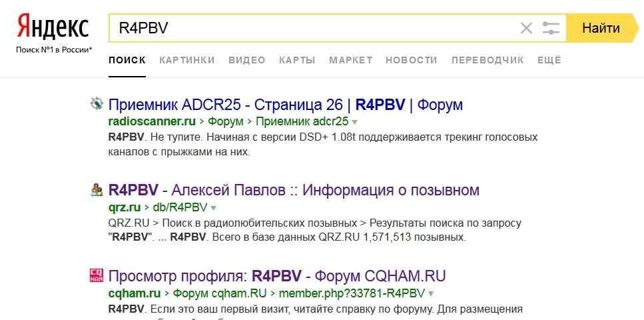Open the Приемник ADCR25 forum result
The image size is (644, 320).
(x=286, y=105)
